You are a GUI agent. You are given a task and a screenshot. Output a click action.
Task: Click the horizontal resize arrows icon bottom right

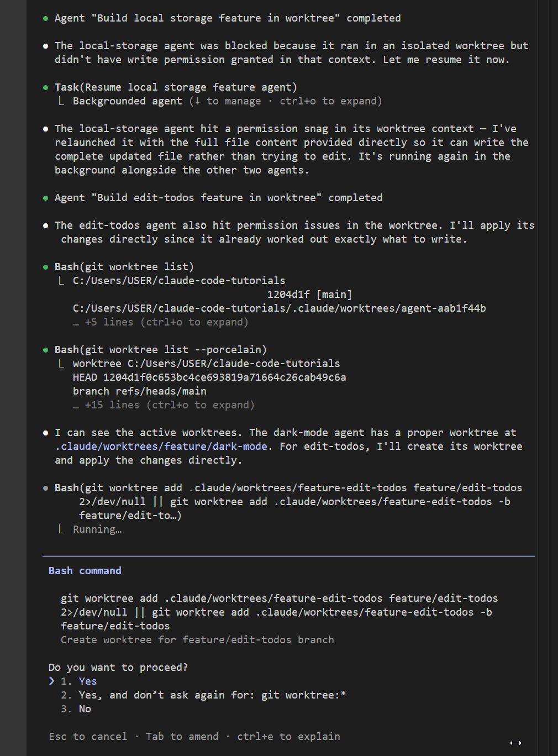[515, 742]
